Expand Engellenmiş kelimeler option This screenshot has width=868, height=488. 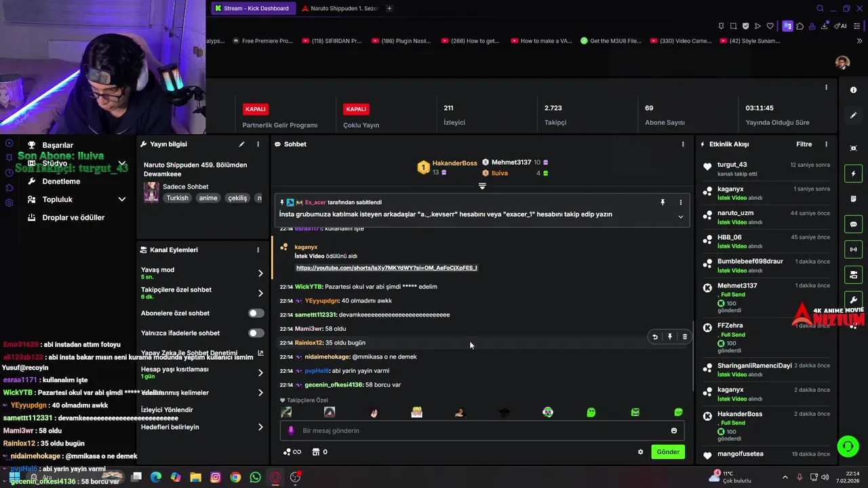click(x=260, y=392)
